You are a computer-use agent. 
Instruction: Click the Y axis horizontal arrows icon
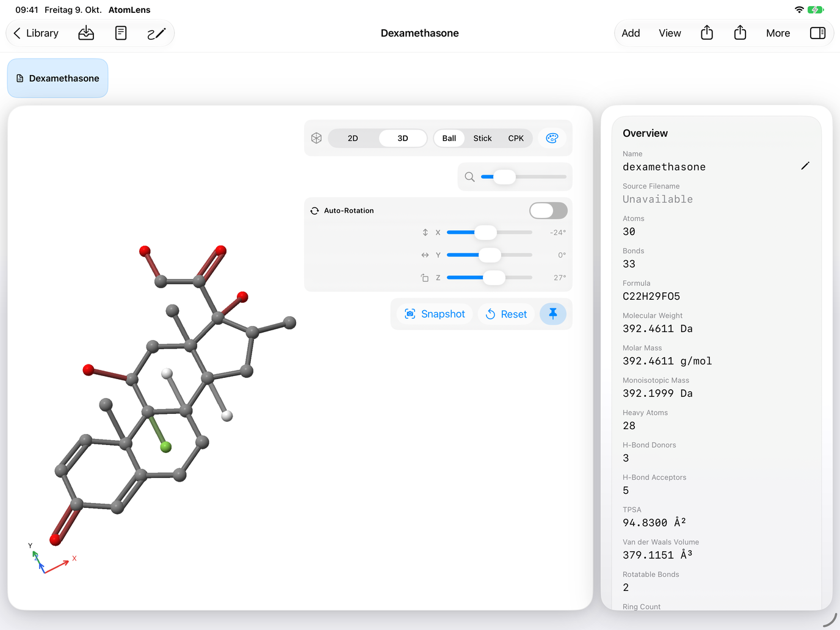pyautogui.click(x=425, y=255)
